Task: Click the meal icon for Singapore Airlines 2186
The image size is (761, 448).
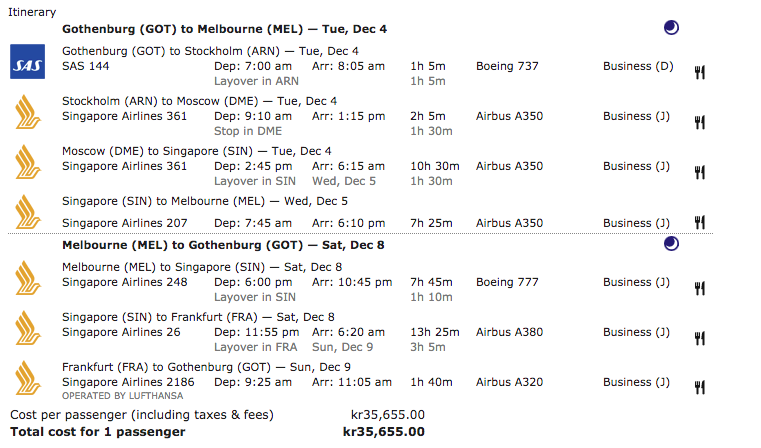Action: pos(700,387)
